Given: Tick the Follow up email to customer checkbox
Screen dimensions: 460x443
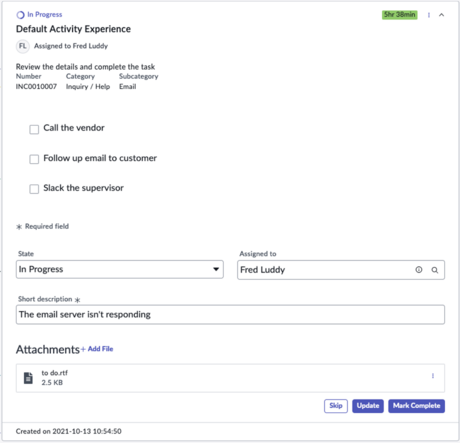Looking at the screenshot, I should 34,159.
